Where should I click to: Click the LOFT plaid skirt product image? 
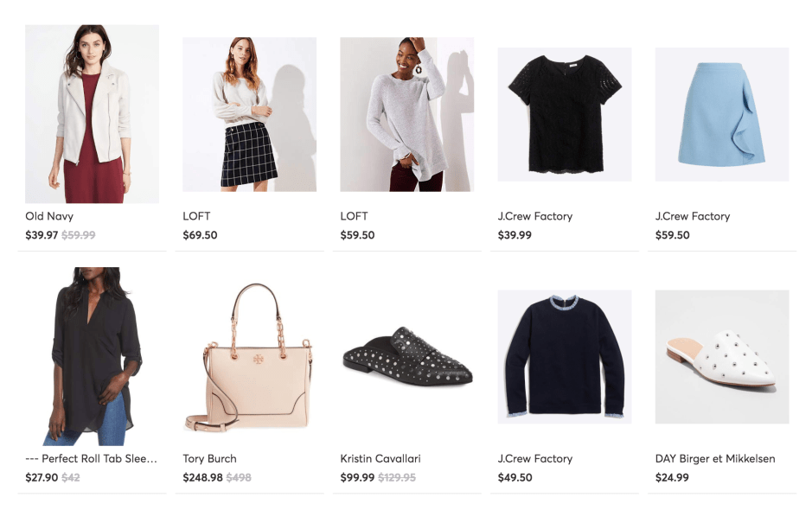249,114
